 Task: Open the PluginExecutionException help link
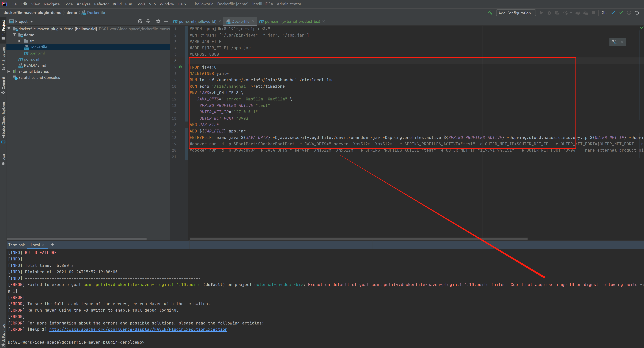point(138,329)
